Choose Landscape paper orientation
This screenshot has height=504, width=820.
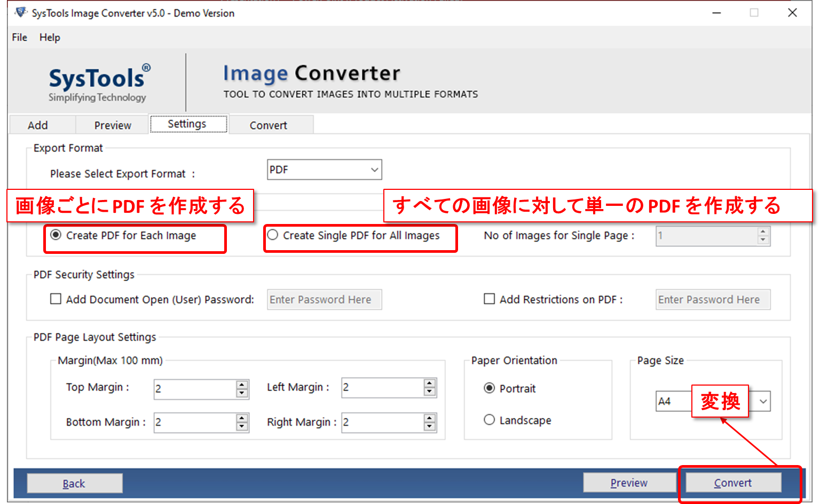pyautogui.click(x=490, y=420)
